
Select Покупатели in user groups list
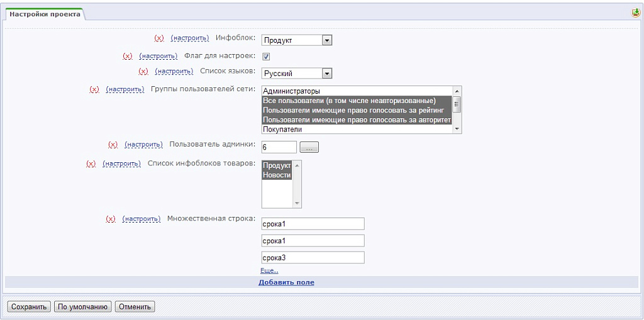tap(357, 130)
